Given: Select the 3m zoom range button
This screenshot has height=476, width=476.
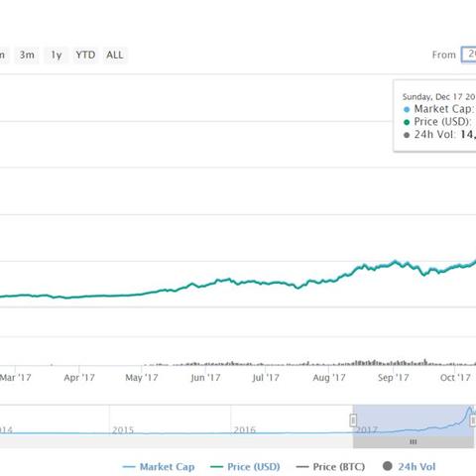Looking at the screenshot, I should pyautogui.click(x=27, y=55).
